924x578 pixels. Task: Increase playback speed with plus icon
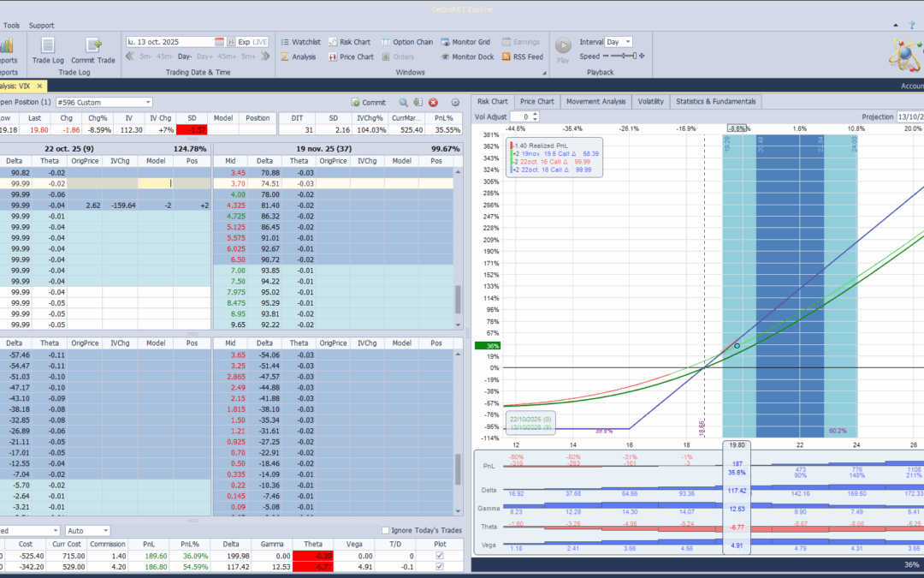point(642,56)
